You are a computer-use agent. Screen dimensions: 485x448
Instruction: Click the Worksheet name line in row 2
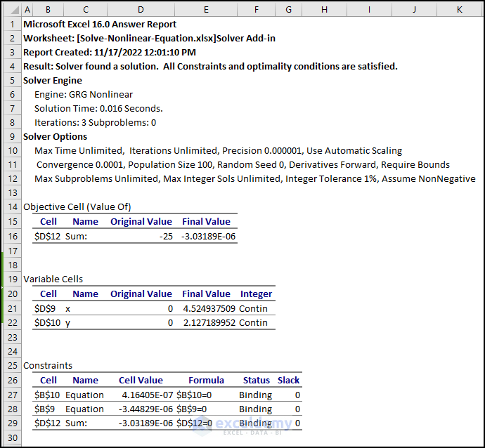[149, 39]
